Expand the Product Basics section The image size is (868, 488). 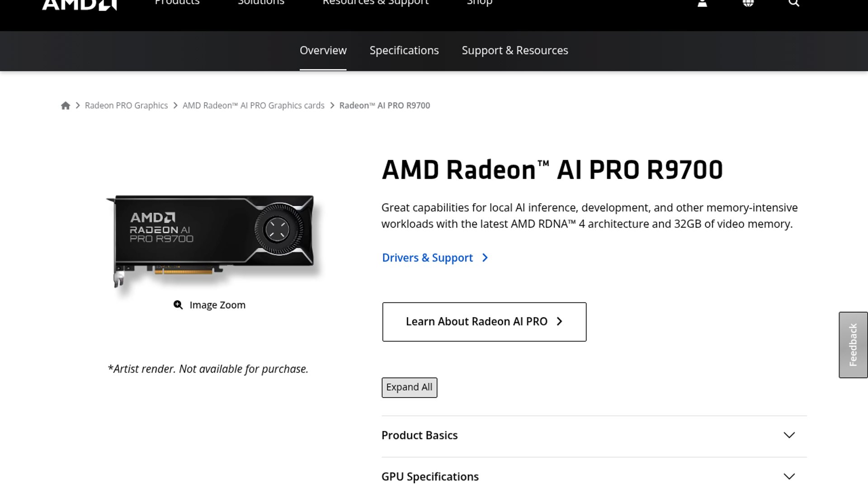(x=789, y=435)
